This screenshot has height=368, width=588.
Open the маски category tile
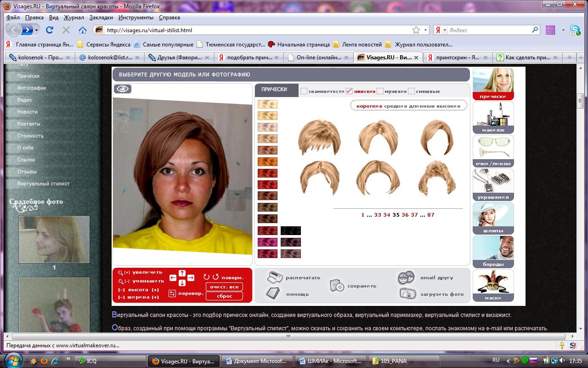pos(493,286)
